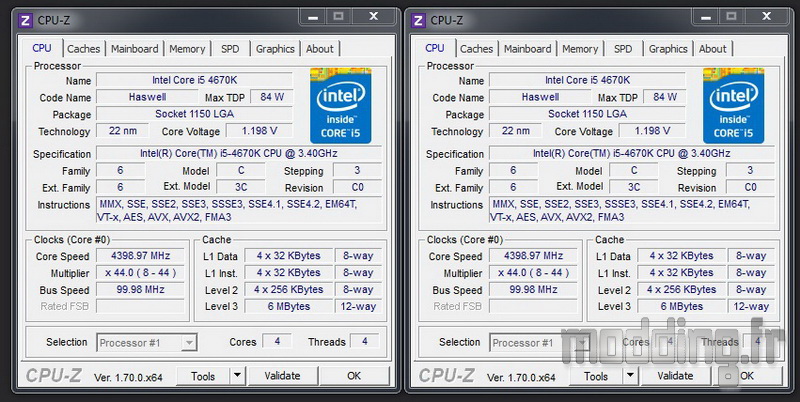
Task: Select CPU tab in right window
Action: tap(435, 48)
